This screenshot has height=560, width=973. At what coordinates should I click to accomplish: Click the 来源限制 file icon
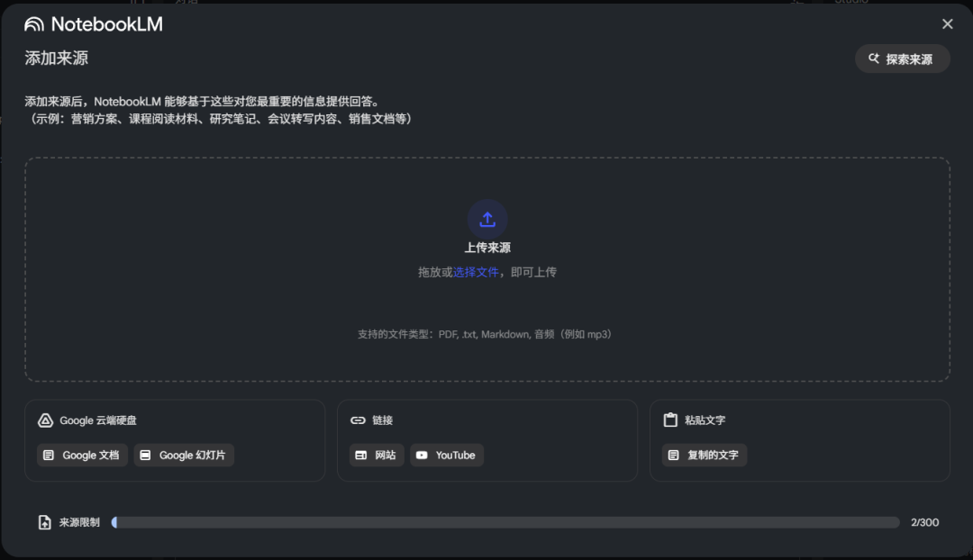[45, 522]
